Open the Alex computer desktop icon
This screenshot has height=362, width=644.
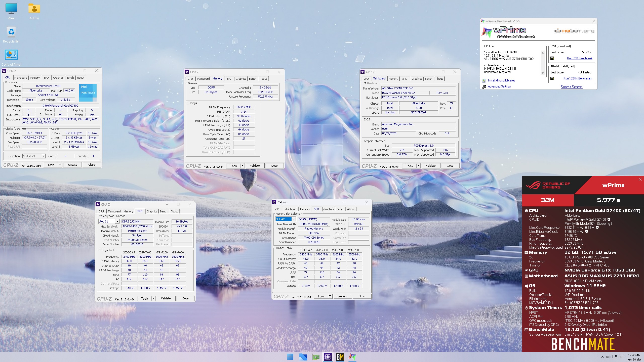pyautogui.click(x=11, y=11)
